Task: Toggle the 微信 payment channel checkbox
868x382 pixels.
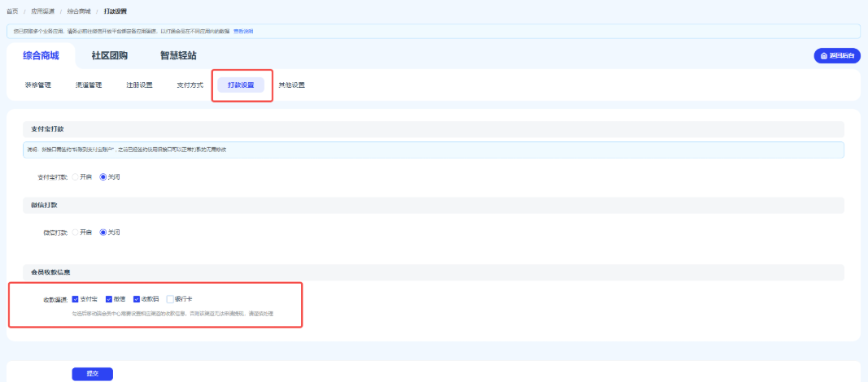Action: (x=109, y=299)
